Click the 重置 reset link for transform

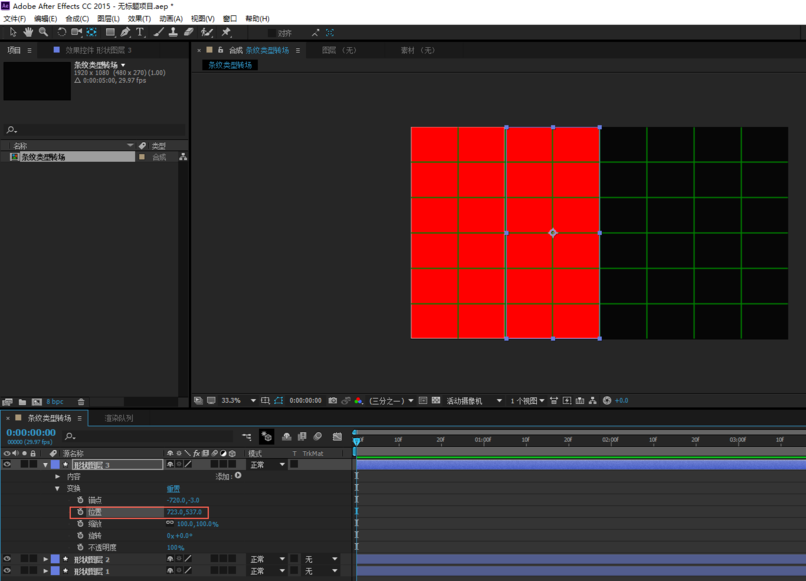tap(173, 488)
